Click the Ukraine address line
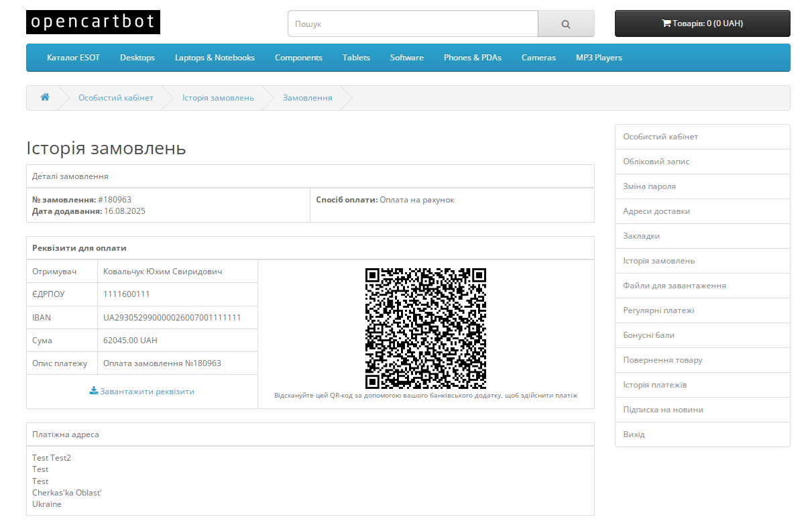812x525 pixels. tap(47, 504)
